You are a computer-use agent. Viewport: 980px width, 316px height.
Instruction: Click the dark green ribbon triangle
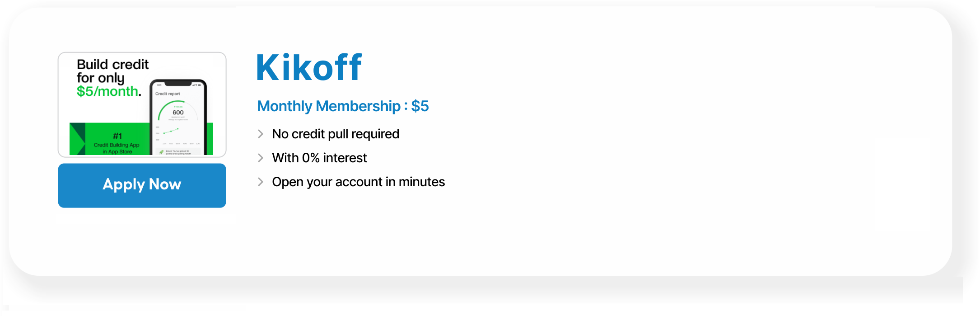click(77, 138)
